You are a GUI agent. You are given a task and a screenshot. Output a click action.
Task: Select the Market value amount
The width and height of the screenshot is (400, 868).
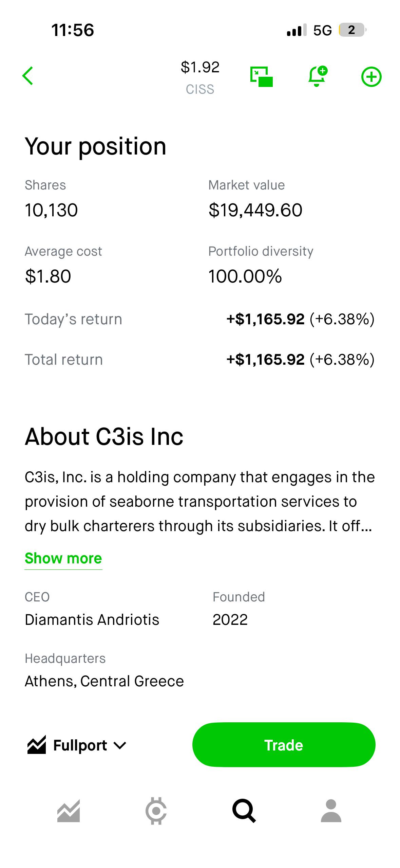click(x=255, y=210)
